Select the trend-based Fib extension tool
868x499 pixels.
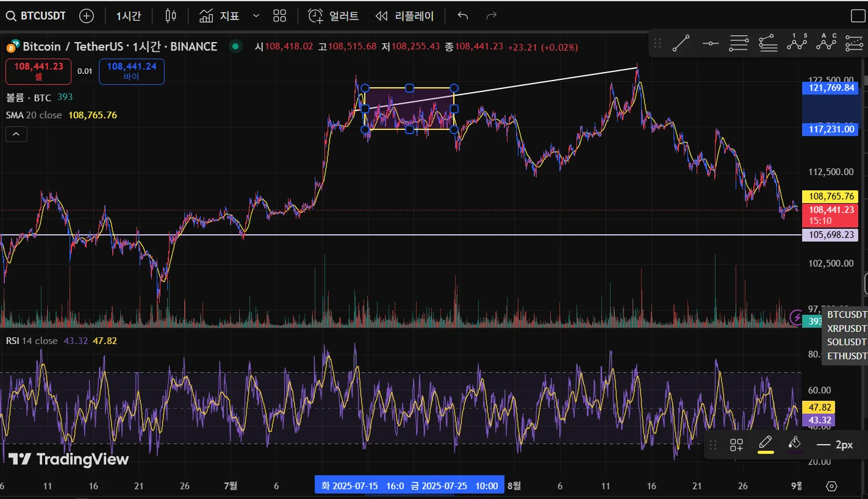(768, 43)
